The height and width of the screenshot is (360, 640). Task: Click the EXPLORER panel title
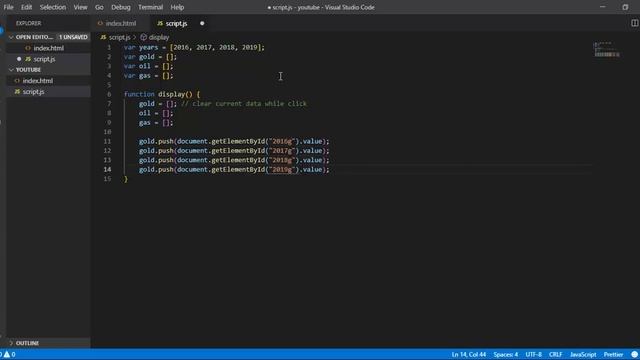point(29,23)
